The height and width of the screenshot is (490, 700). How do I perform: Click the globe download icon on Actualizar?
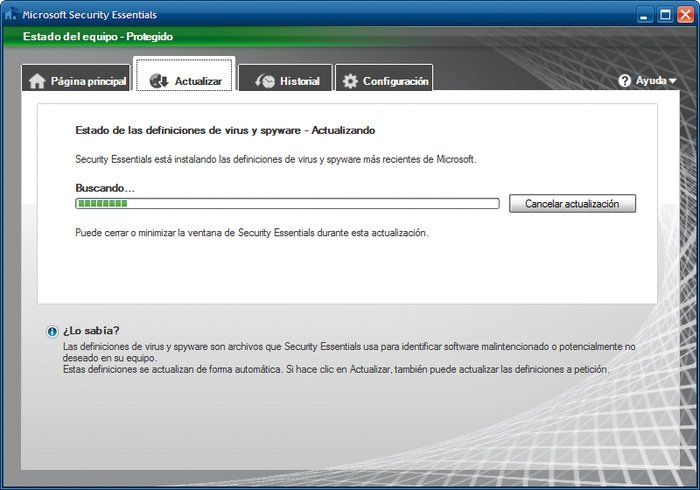pyautogui.click(x=158, y=81)
